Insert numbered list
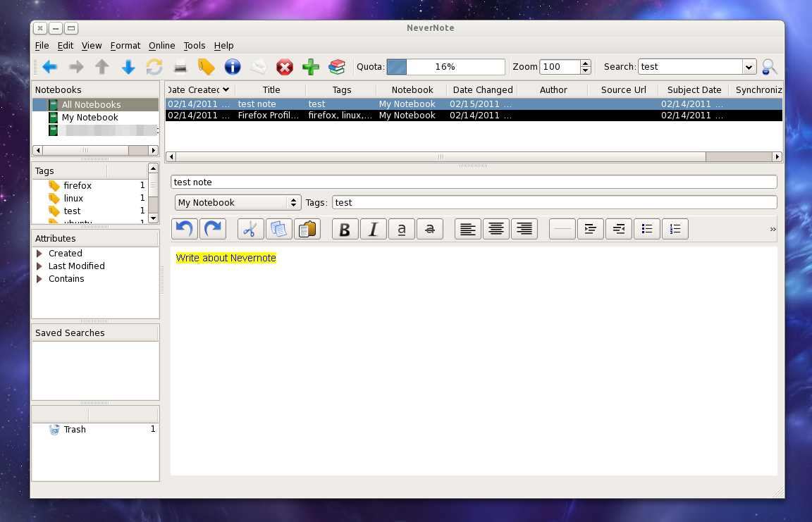This screenshot has width=812, height=522. 675,229
